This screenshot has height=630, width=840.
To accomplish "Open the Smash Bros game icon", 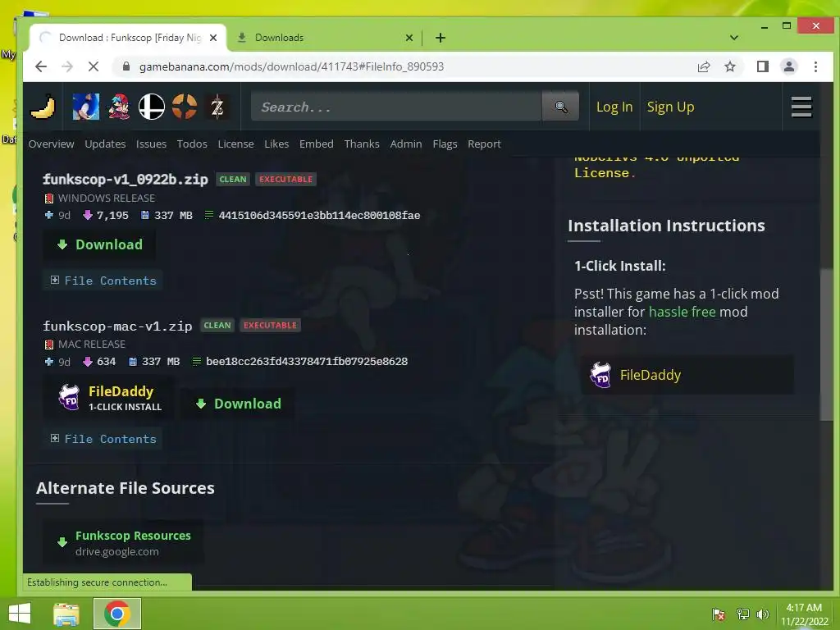I will point(152,107).
